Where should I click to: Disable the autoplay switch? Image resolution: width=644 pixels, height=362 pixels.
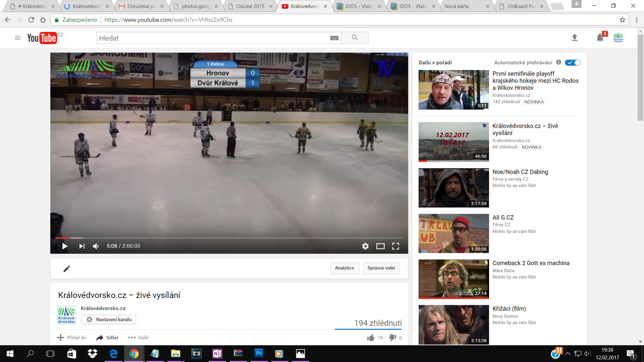[572, 62]
